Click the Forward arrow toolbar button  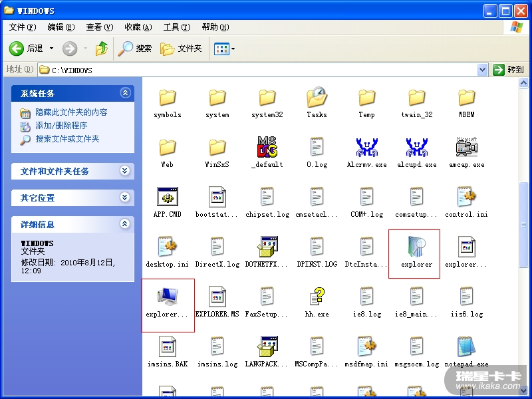coord(70,49)
